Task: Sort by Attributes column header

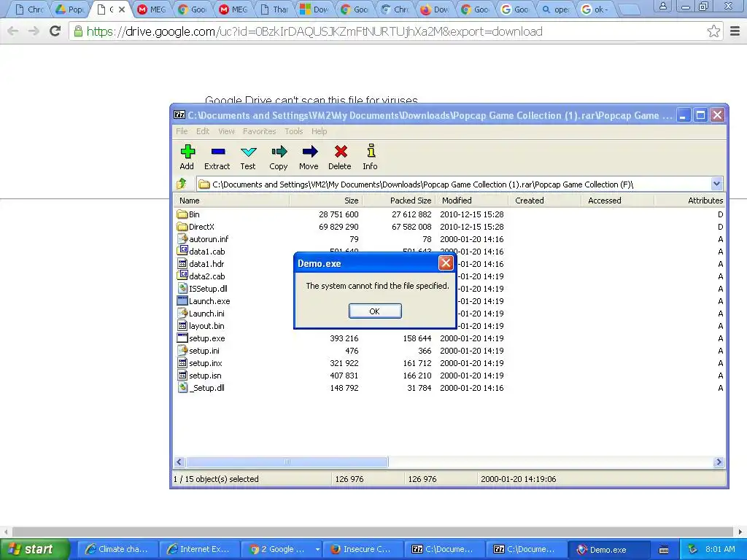Action: tap(690, 201)
